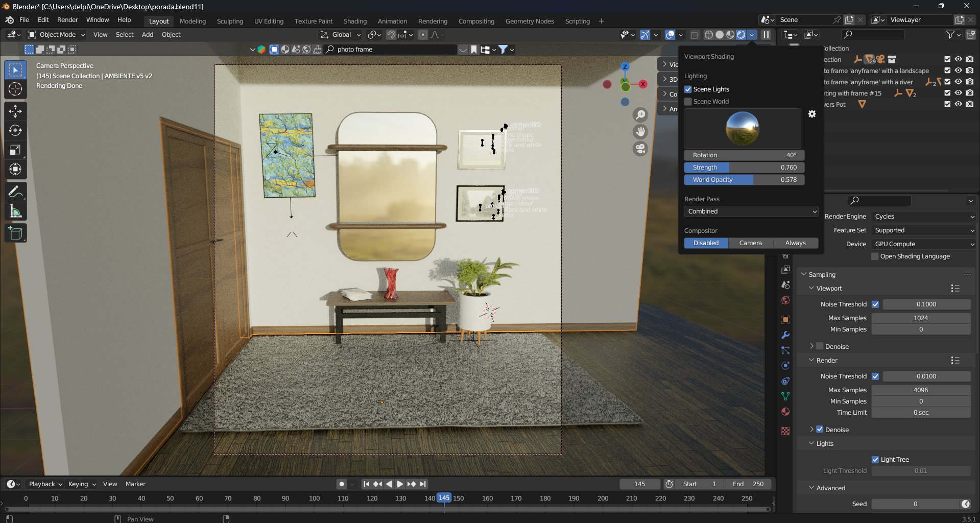Click the zoom magnifier viewport gizmo
This screenshot has width=980, height=523.
tap(640, 115)
